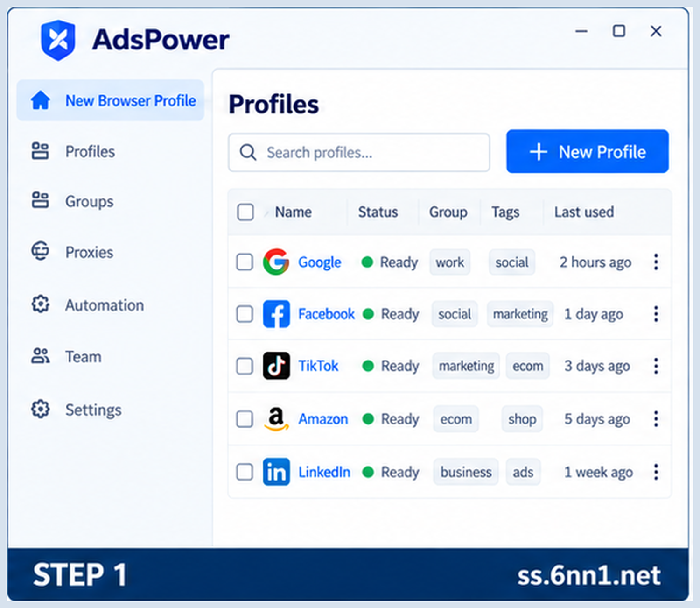Click the Settings gear icon
Screen dimensions: 700x608
click(x=40, y=409)
